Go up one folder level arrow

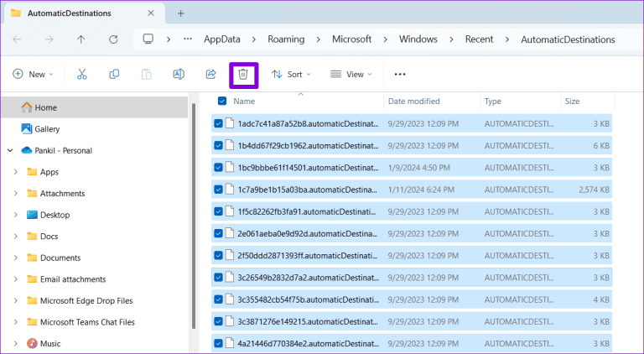(80, 39)
